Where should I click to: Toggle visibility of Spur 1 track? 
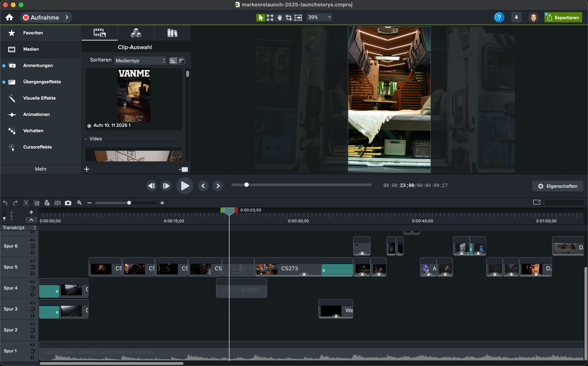point(32,345)
